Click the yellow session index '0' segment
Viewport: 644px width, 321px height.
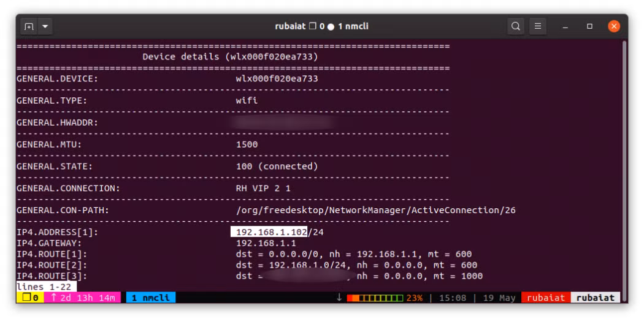click(30, 298)
